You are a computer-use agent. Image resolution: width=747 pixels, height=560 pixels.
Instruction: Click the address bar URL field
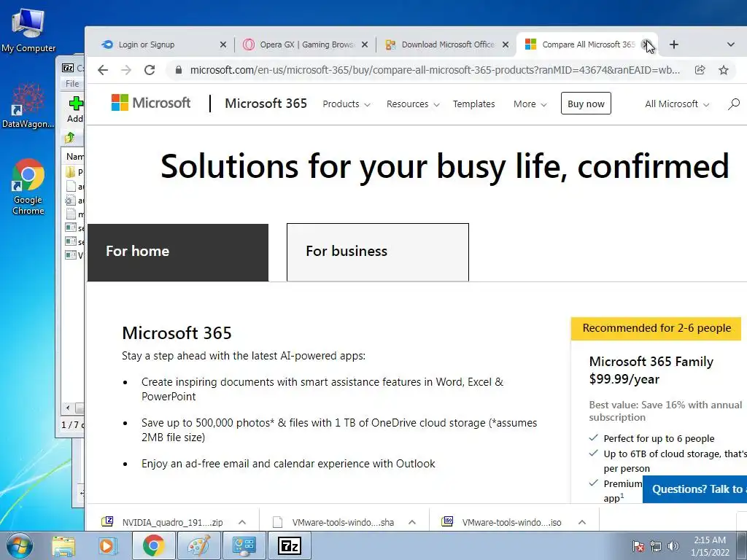click(435, 70)
